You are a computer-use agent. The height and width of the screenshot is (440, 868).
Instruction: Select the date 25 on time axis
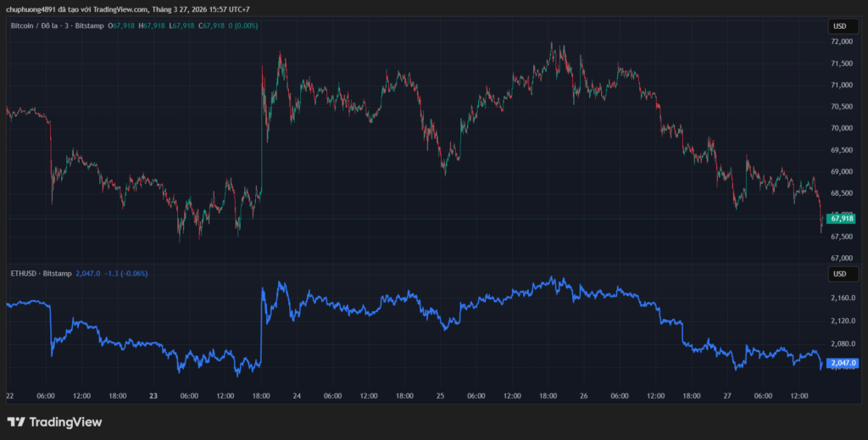[441, 396]
